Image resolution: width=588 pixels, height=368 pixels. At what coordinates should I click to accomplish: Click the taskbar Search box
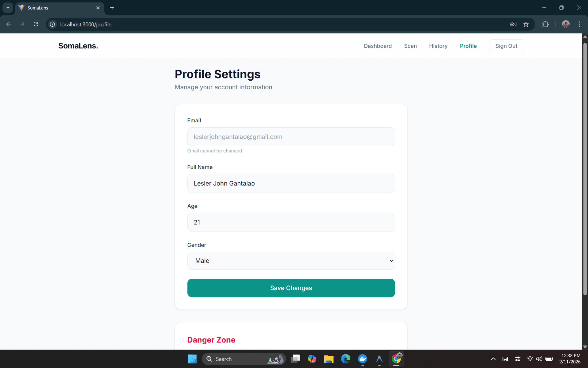coord(244,359)
